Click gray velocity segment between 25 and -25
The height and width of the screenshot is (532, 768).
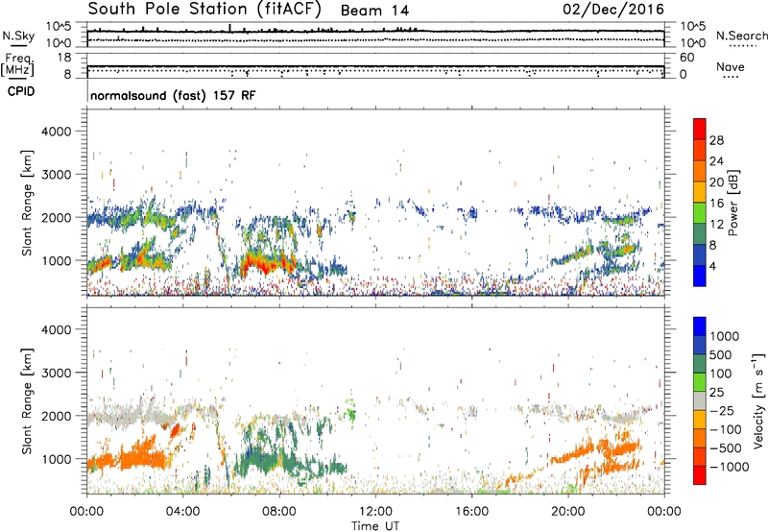point(700,400)
